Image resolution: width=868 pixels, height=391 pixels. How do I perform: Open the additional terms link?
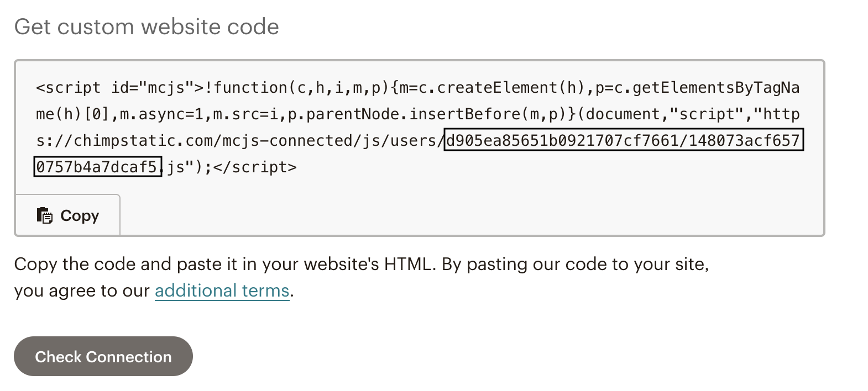[222, 290]
